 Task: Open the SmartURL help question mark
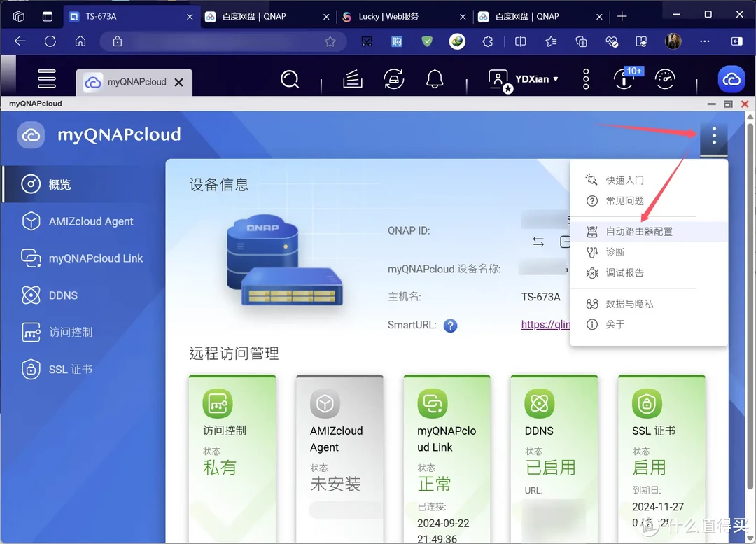click(450, 325)
